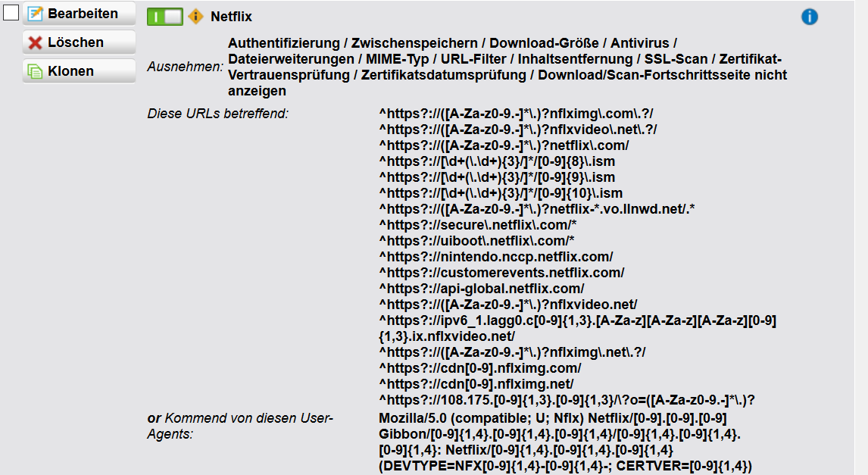Viewport: 868px width, 475px height.
Task: Select the customerevents.netflix.com URL entry
Action: point(501,272)
